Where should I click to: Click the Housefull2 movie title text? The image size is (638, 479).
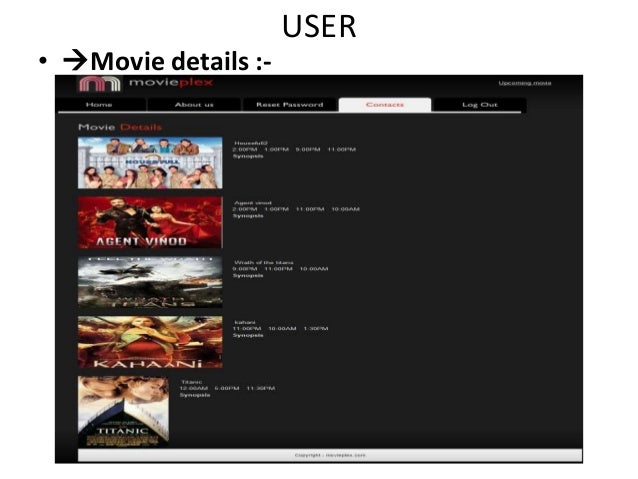pos(251,143)
